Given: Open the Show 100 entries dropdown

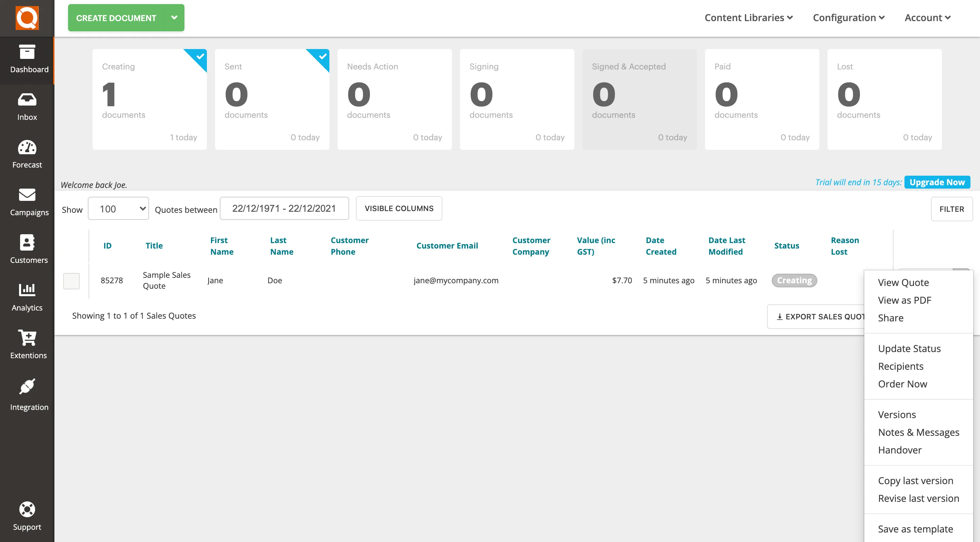Looking at the screenshot, I should [x=118, y=209].
